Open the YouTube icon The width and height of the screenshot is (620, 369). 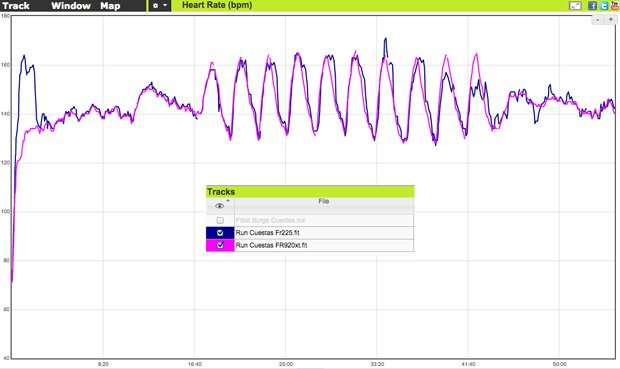(x=615, y=6)
